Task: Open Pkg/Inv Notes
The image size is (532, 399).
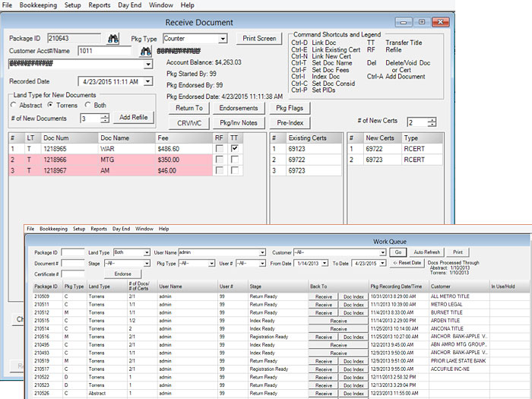Action: point(239,123)
